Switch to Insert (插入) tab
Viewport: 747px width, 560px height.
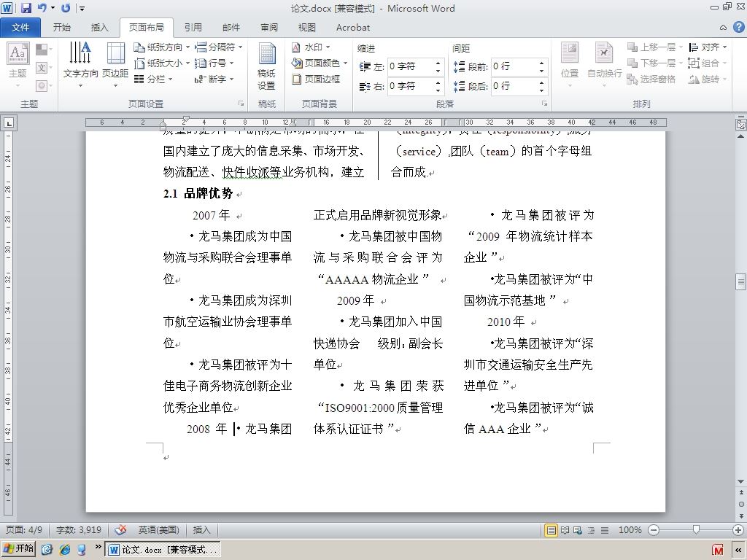(x=99, y=28)
